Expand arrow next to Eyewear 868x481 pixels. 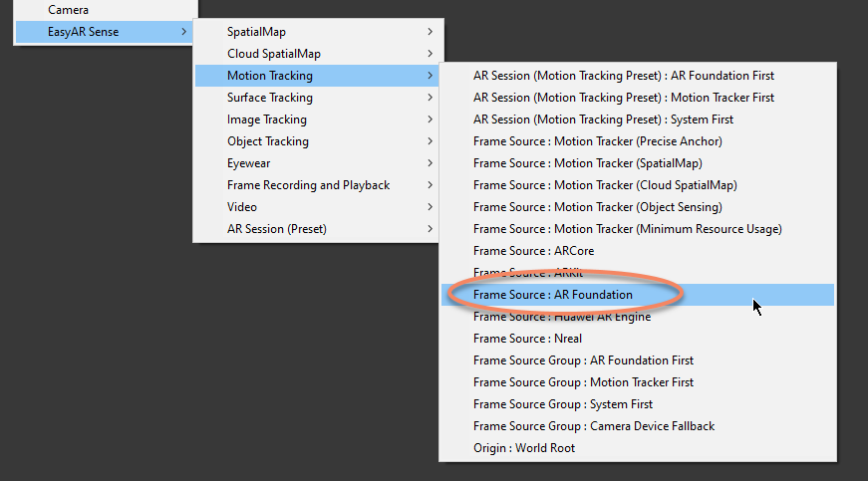click(431, 163)
